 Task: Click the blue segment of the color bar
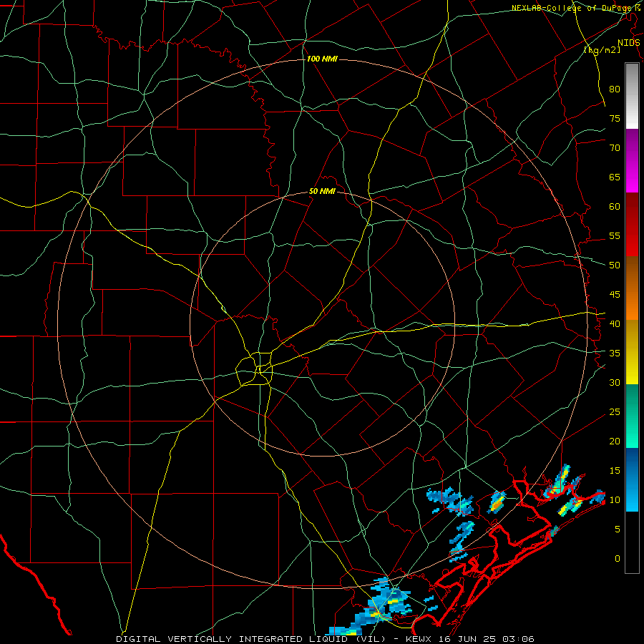632,479
